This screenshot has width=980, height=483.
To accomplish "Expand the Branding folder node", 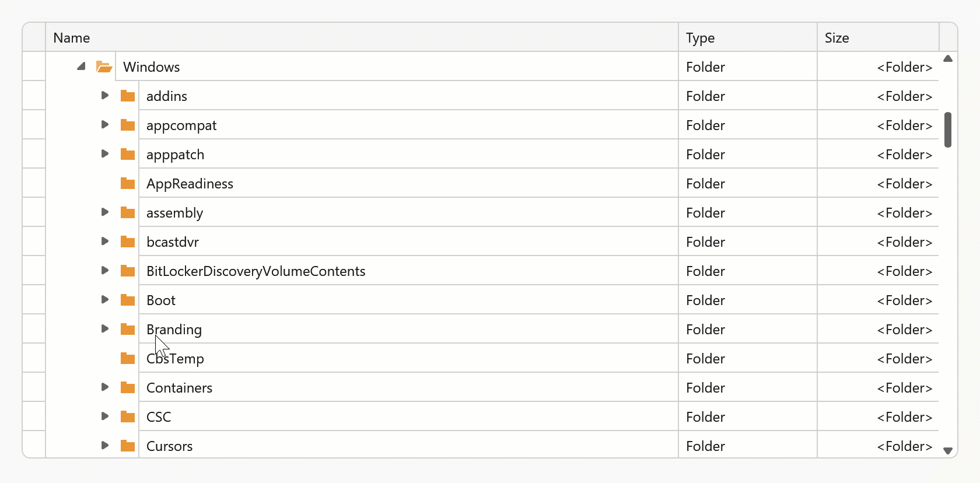I will pos(104,328).
